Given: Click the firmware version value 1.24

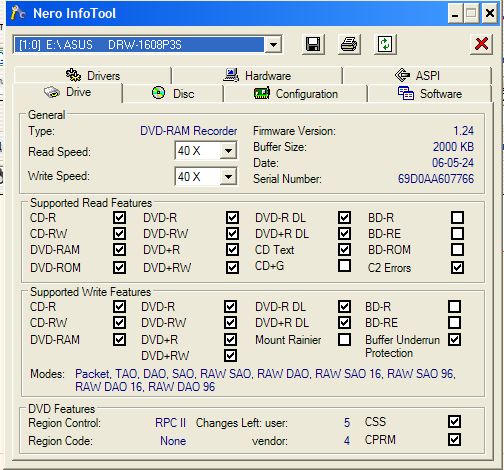Looking at the screenshot, I should 463,131.
